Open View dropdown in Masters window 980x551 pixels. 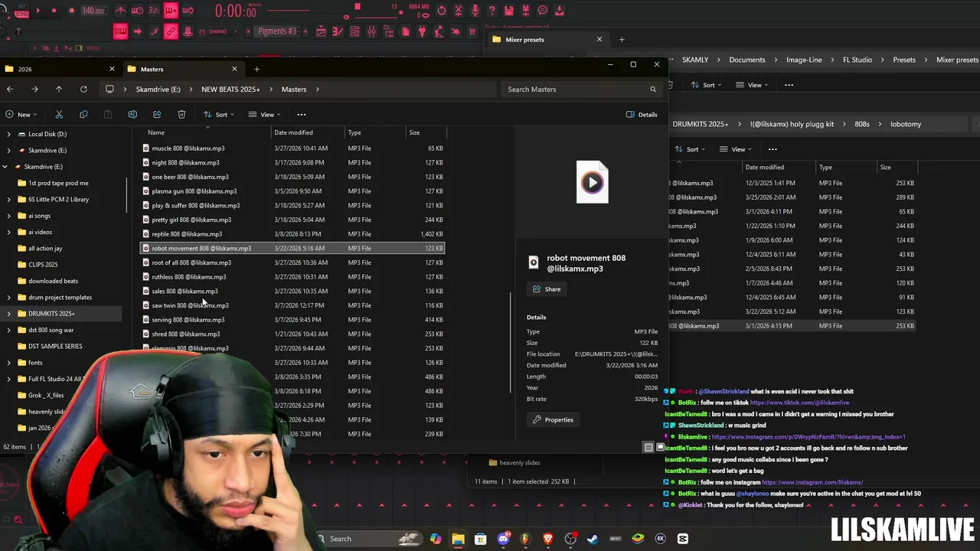pos(265,115)
